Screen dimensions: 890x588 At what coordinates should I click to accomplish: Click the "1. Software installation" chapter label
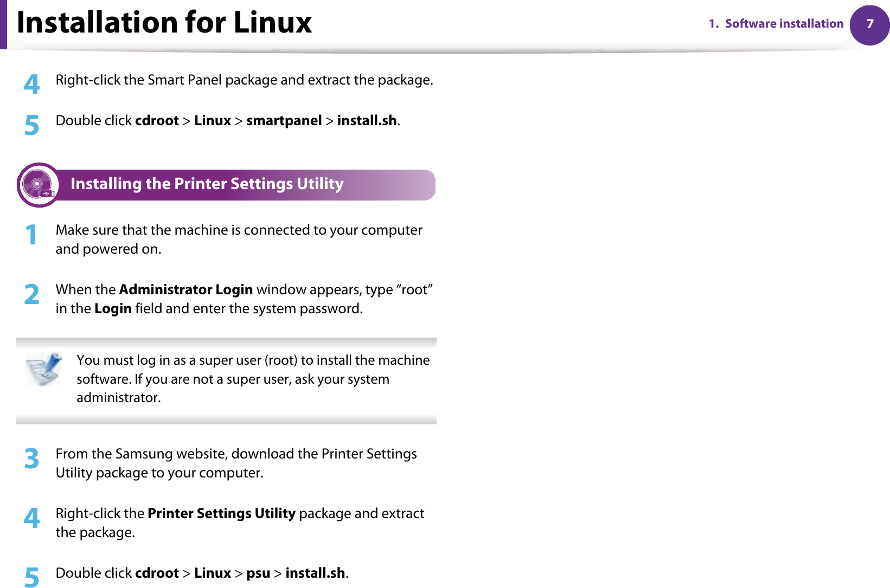click(776, 24)
